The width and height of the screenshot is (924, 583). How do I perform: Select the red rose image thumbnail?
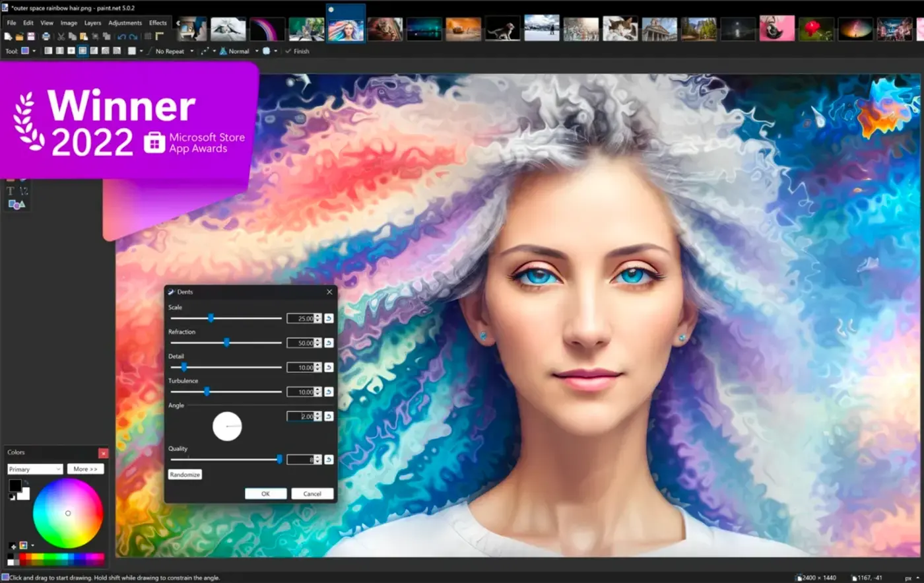tap(816, 29)
